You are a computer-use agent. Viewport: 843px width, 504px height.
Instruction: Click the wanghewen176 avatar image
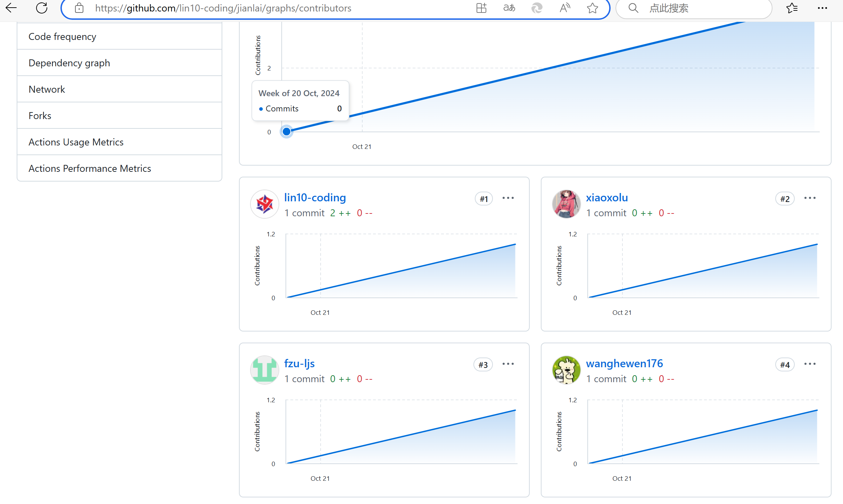click(566, 370)
